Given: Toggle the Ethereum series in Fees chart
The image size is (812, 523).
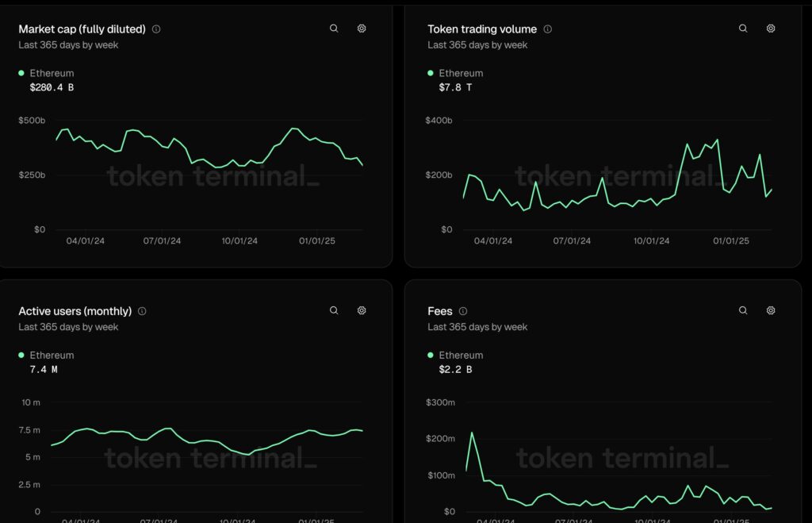Looking at the screenshot, I should (430, 355).
